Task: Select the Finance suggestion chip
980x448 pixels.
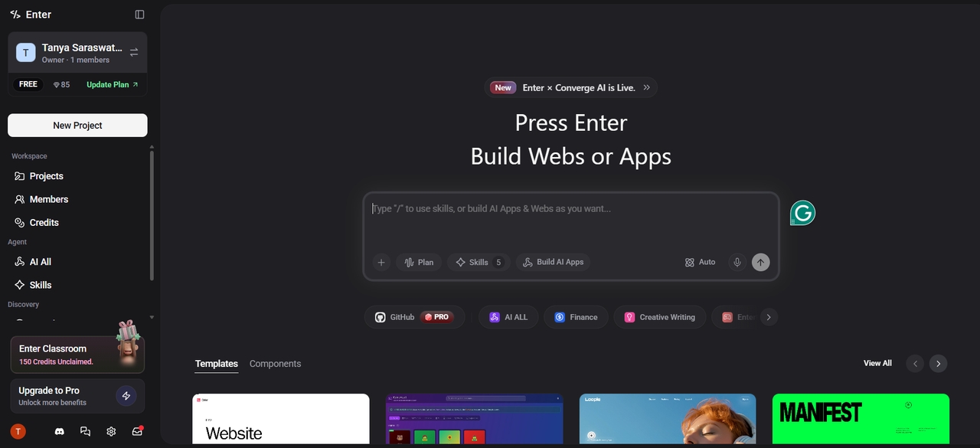Action: click(x=576, y=317)
